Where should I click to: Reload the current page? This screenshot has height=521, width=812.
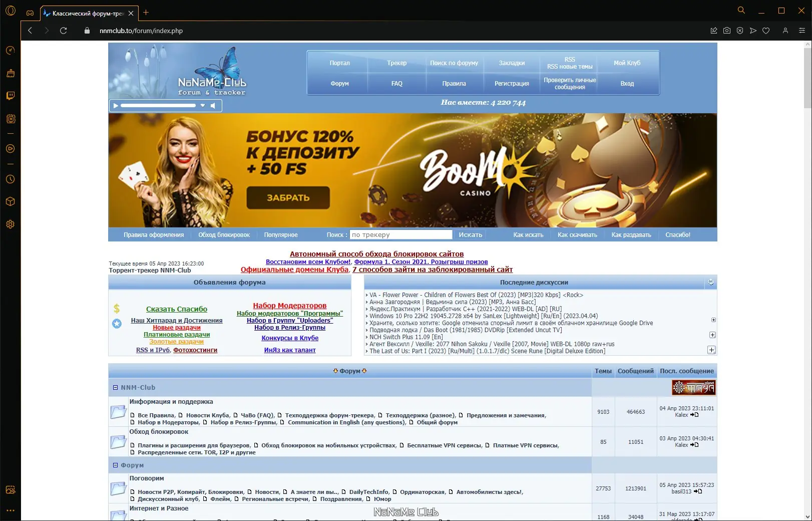[63, 31]
